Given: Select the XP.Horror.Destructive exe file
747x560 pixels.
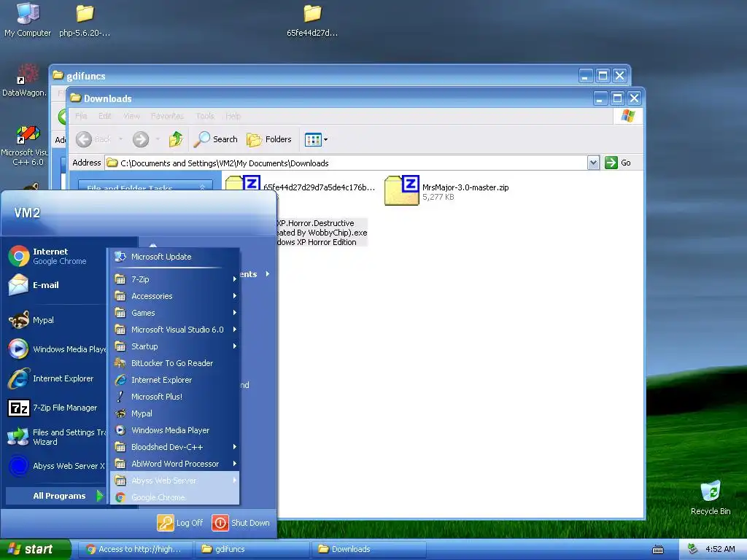Looking at the screenshot, I should (322, 233).
